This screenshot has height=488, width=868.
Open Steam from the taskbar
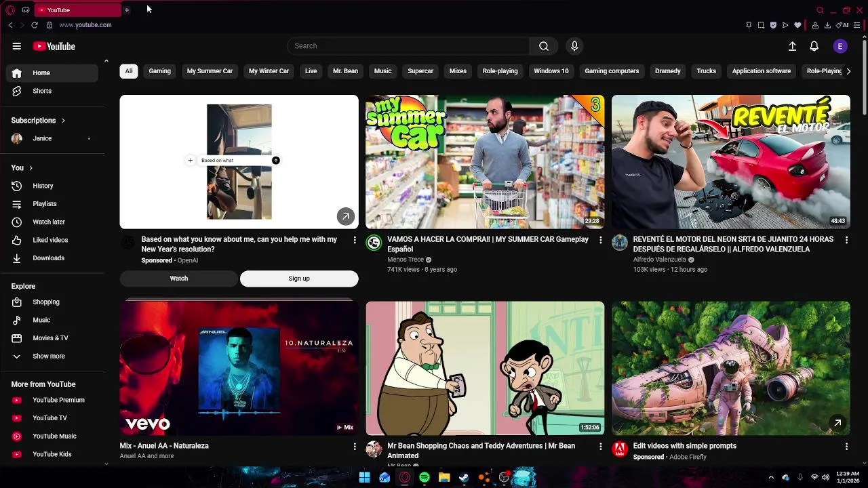464,478
